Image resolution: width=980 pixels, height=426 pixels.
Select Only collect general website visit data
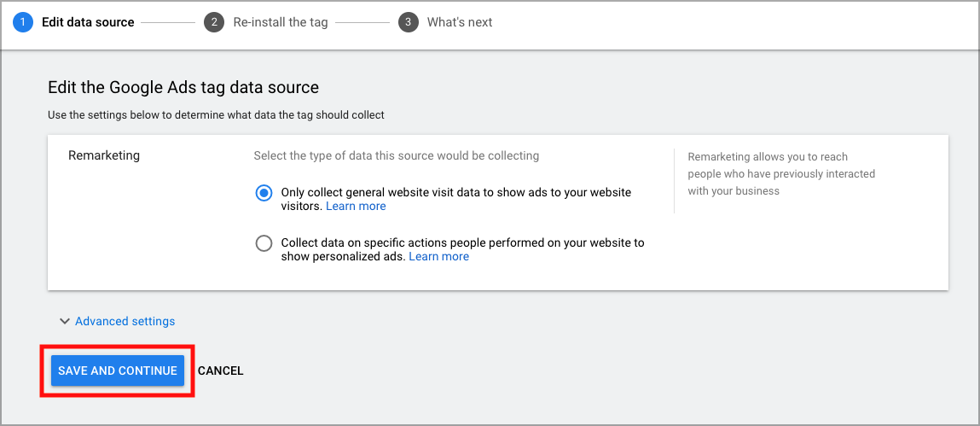pyautogui.click(x=264, y=193)
